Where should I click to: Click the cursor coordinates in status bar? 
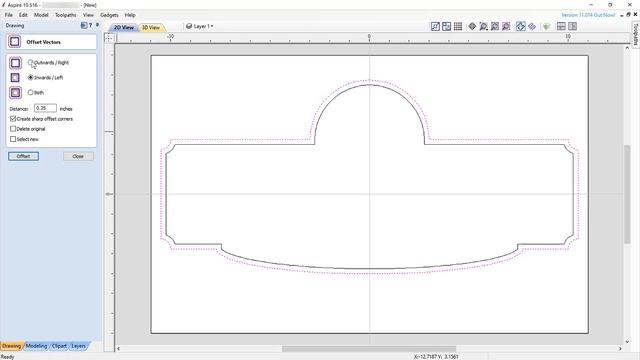(x=436, y=357)
